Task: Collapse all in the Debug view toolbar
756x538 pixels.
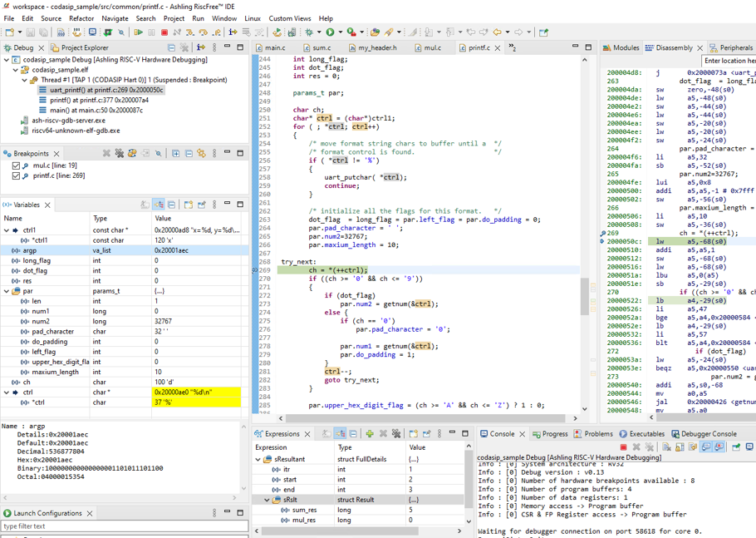Action: [171, 47]
